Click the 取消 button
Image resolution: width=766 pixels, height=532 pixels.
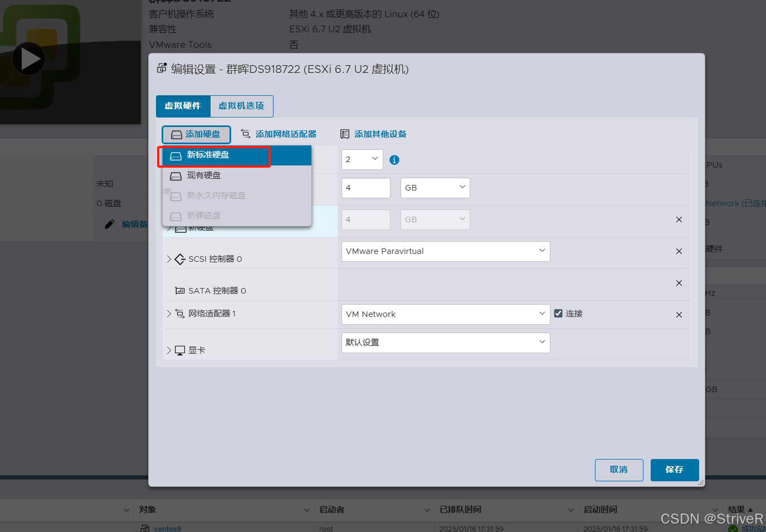pos(619,470)
